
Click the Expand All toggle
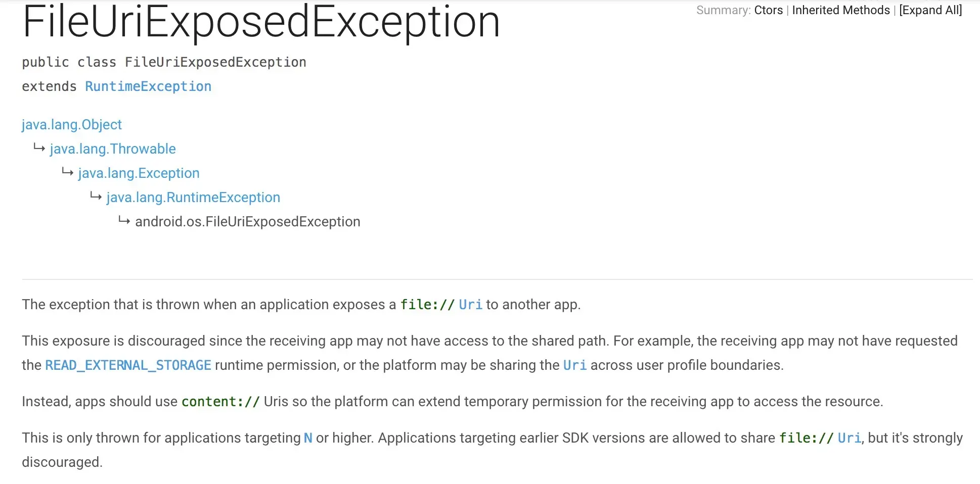[x=930, y=10]
